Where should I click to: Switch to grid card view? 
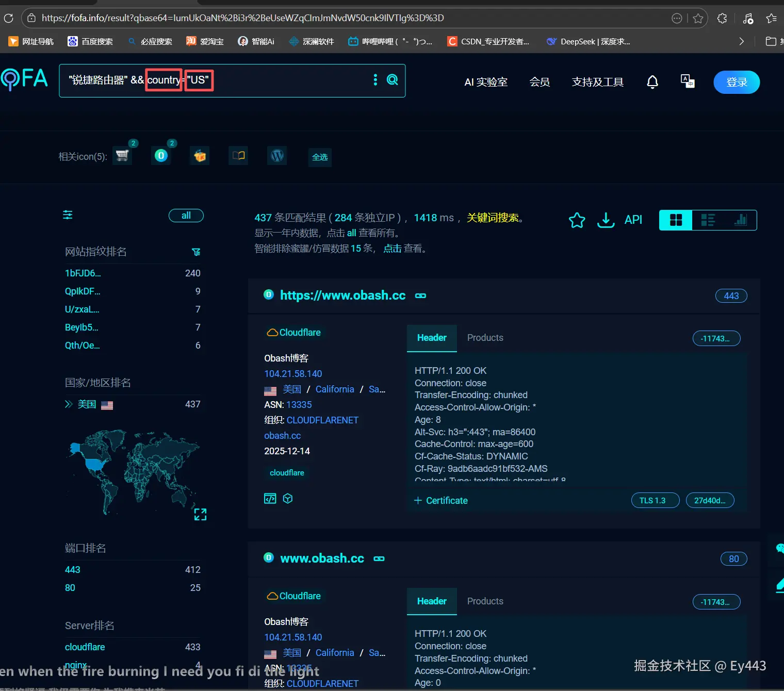tap(676, 220)
